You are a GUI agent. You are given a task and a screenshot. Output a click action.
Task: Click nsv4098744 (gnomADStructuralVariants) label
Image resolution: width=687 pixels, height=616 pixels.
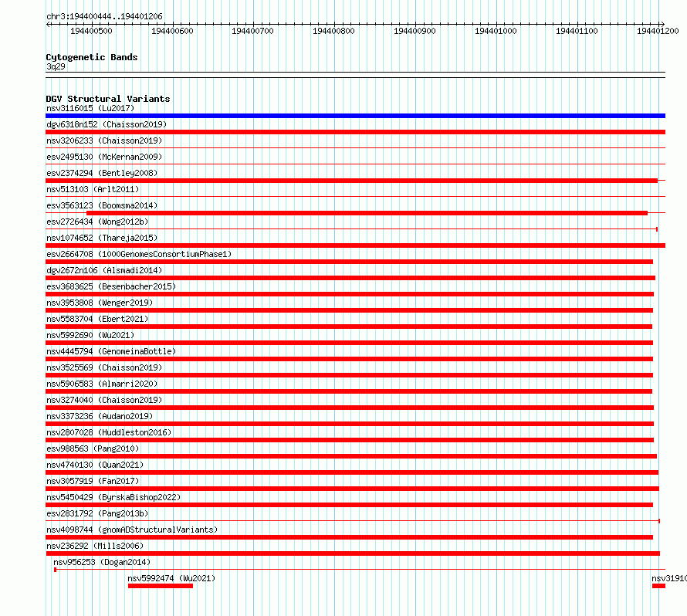[x=132, y=530]
